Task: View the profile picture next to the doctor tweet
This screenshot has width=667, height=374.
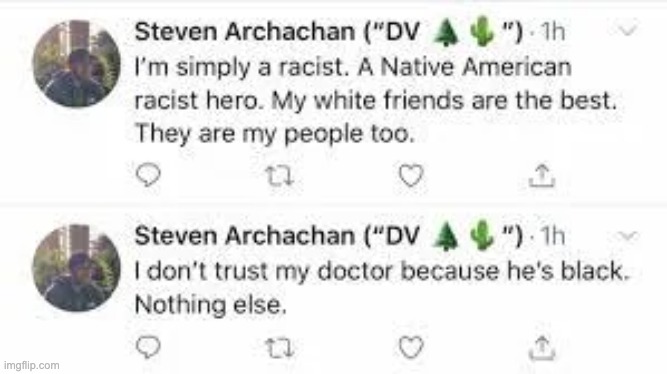Action: [x=77, y=268]
